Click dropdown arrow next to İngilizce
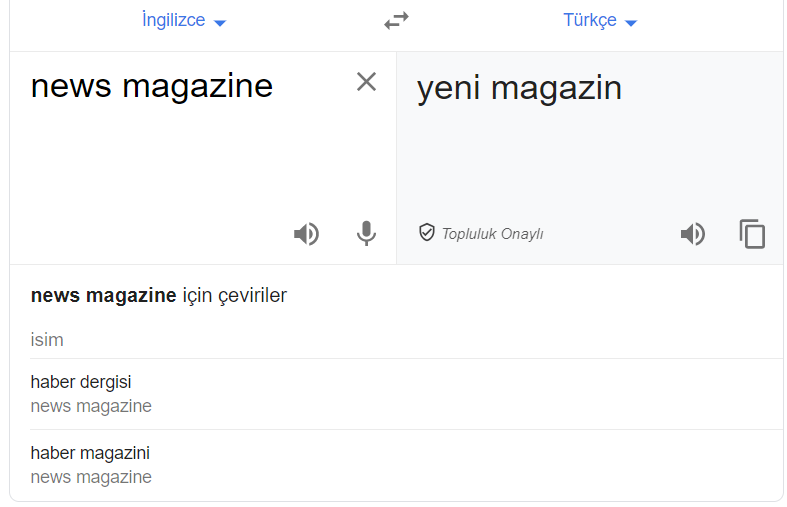The image size is (787, 507). point(220,23)
